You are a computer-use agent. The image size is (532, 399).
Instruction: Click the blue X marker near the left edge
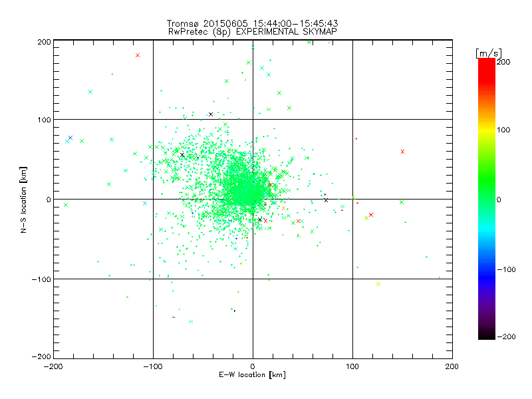70,138
